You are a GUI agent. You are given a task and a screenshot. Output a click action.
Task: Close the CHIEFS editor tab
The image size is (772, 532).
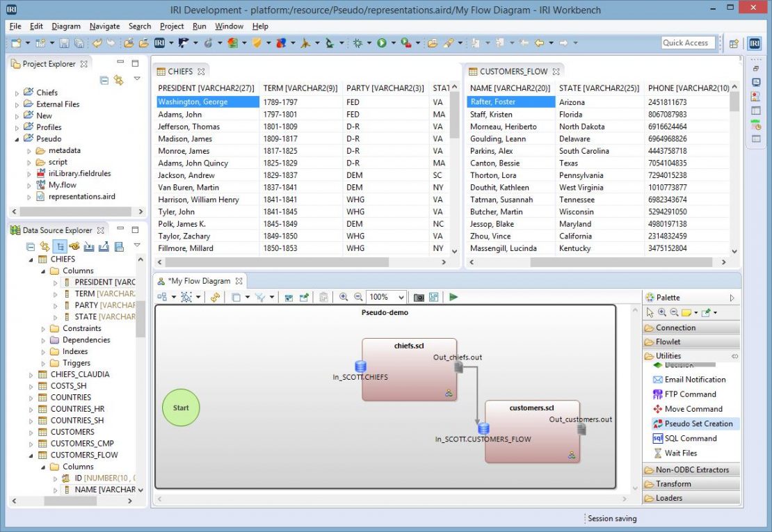[201, 72]
